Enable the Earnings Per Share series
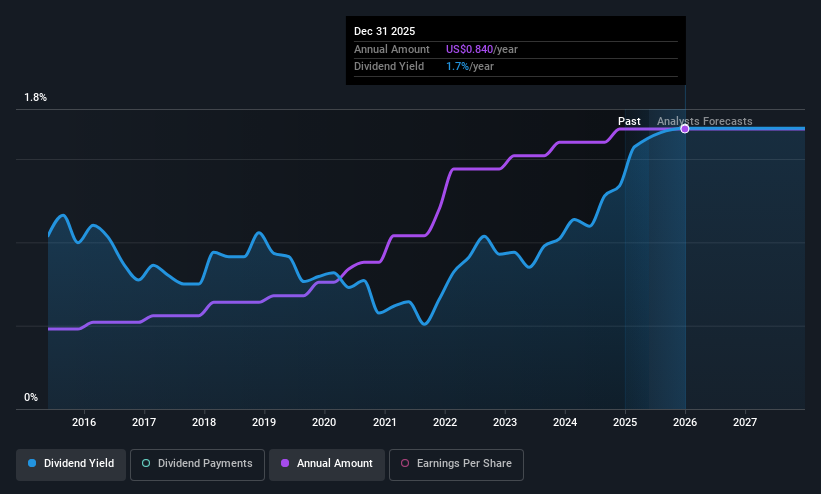 456,464
